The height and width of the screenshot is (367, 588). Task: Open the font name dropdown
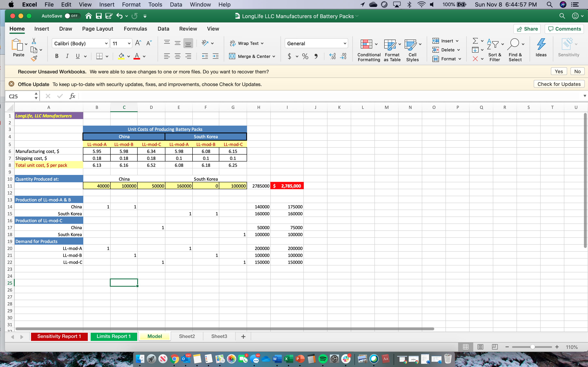pos(106,43)
